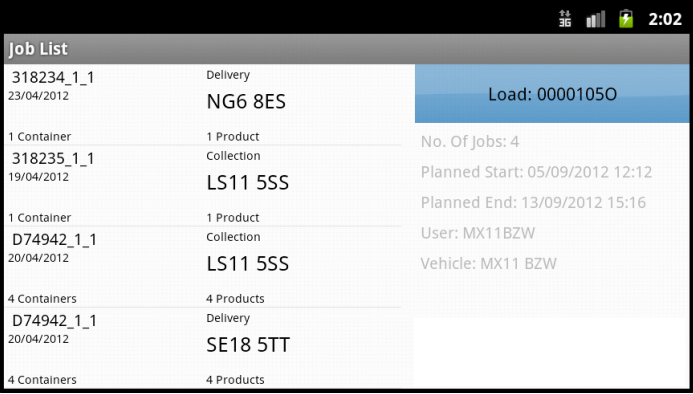The height and width of the screenshot is (394, 693).
Task: Tap the 3G data transfer icon
Action: (565, 19)
